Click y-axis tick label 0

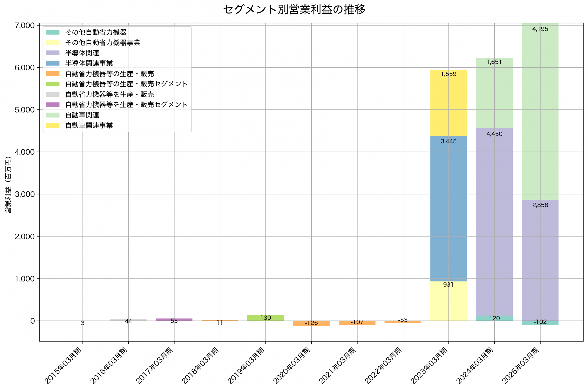pyautogui.click(x=33, y=321)
